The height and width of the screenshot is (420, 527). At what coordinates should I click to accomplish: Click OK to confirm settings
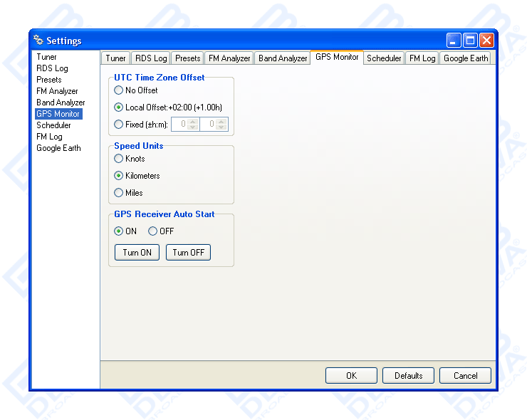click(351, 375)
